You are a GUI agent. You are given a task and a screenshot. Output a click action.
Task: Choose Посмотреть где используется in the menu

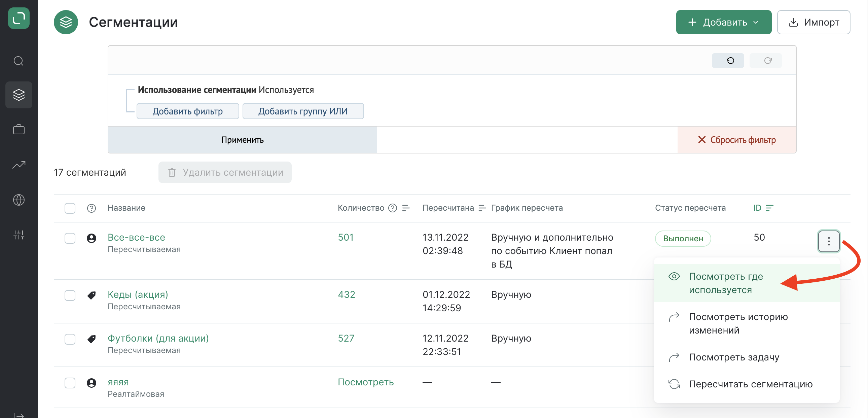746,283
